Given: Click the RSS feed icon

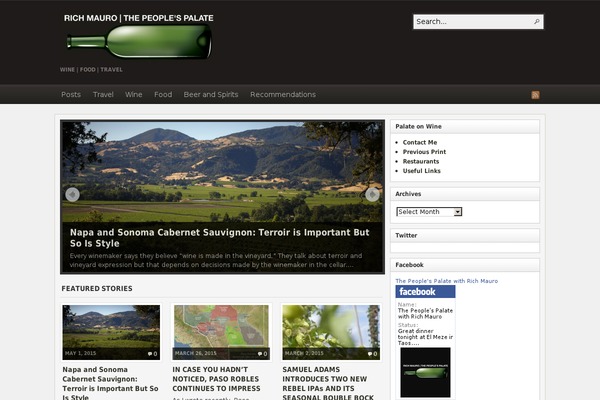Looking at the screenshot, I should coord(535,95).
